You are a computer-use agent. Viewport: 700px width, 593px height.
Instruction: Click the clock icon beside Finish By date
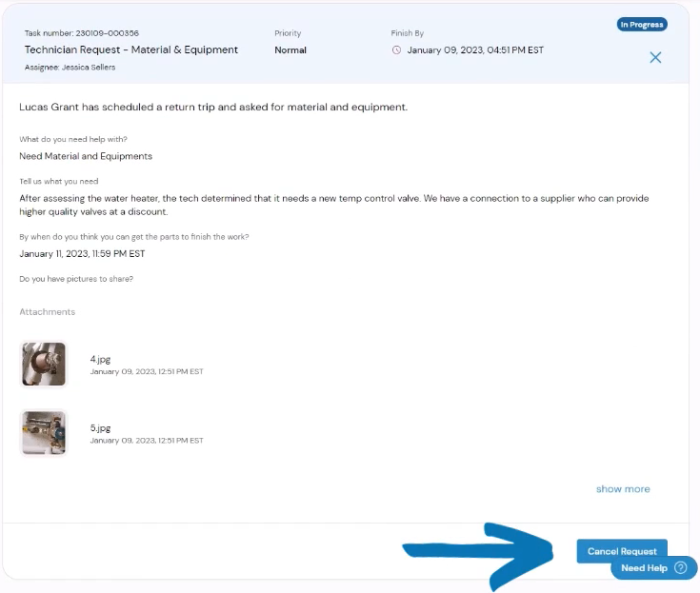click(396, 50)
